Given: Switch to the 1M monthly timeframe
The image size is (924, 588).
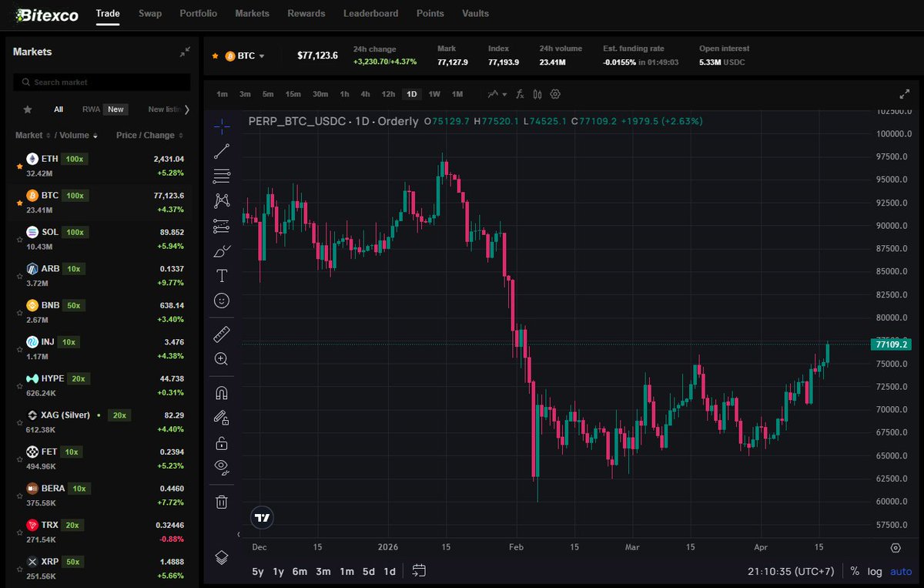Looking at the screenshot, I should point(457,94).
